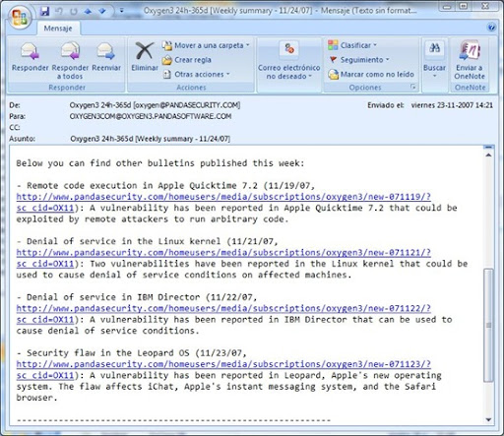The height and width of the screenshot is (436, 504).
Task: Open link for IBM Director bulletin new-071122
Action: (x=223, y=308)
